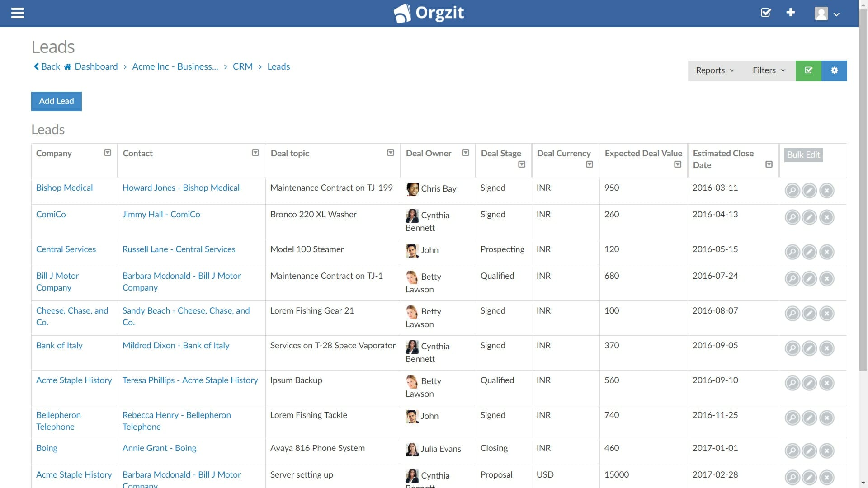Open the Reports dropdown
Image resolution: width=868 pixels, height=488 pixels.
point(715,70)
